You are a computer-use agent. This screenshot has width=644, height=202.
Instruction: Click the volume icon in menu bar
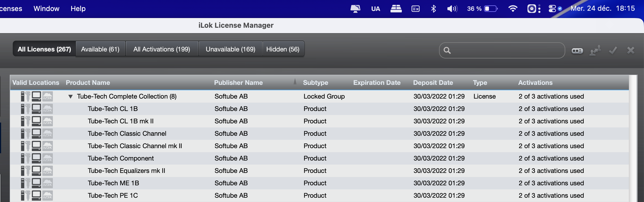pos(452,9)
